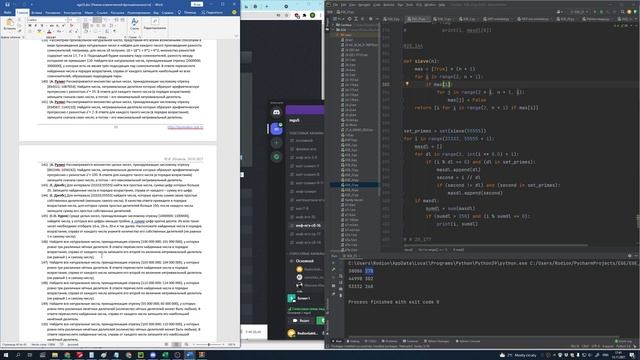Image resolution: width=640 pixels, height=360 pixels.
Task: Click the Share (Поделиться) button in Word
Action: [x=212, y=13]
